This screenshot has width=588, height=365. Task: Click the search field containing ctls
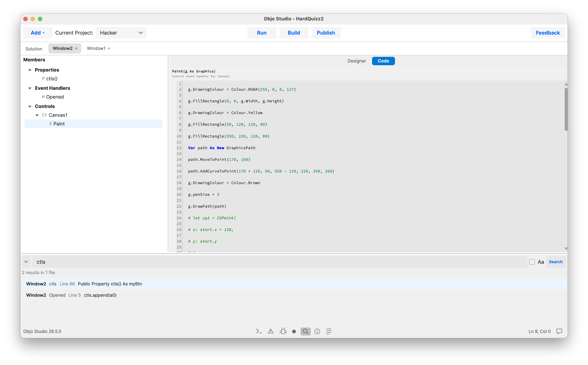pos(279,262)
